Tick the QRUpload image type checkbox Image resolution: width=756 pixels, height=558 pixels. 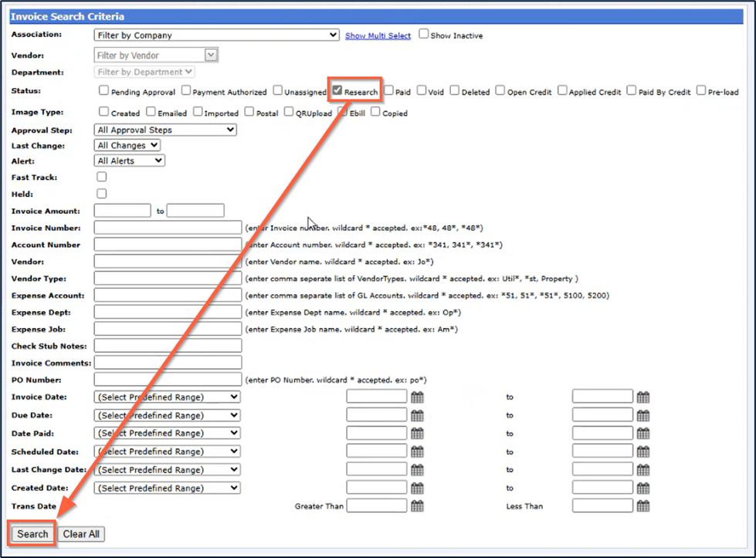coord(289,112)
